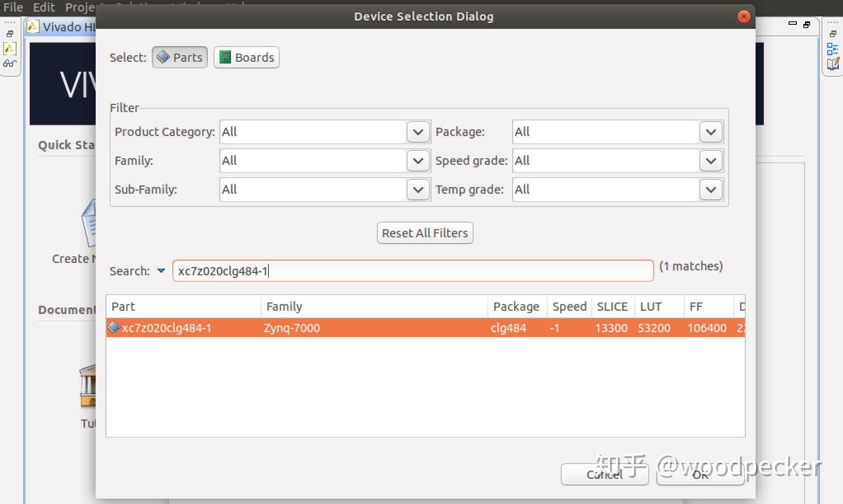This screenshot has width=843, height=504.
Task: Open the Edit menu
Action: click(x=44, y=7)
